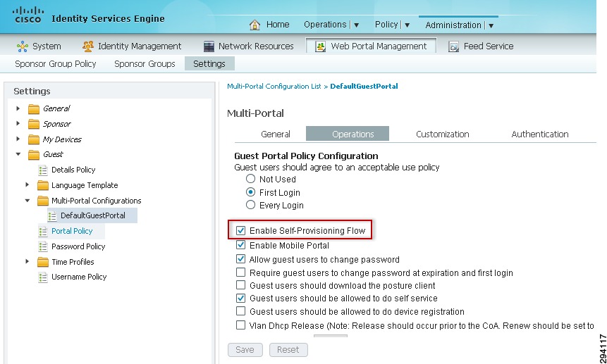The image size is (607, 364).
Task: Toggle Allow guest users to change password
Action: (241, 258)
